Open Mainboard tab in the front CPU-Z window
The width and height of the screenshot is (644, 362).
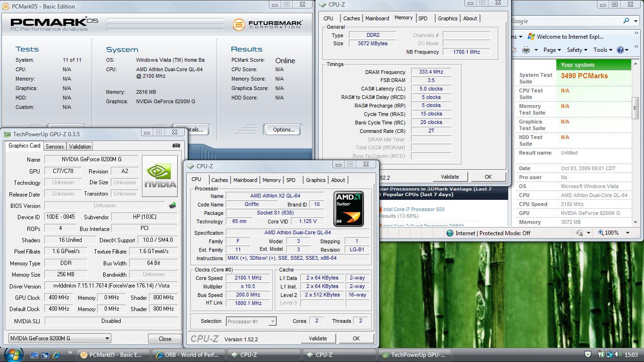245,180
